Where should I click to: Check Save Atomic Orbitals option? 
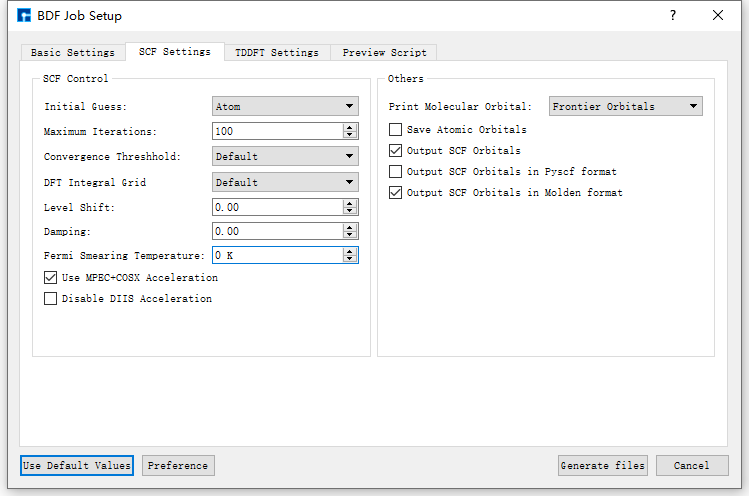pyautogui.click(x=396, y=130)
